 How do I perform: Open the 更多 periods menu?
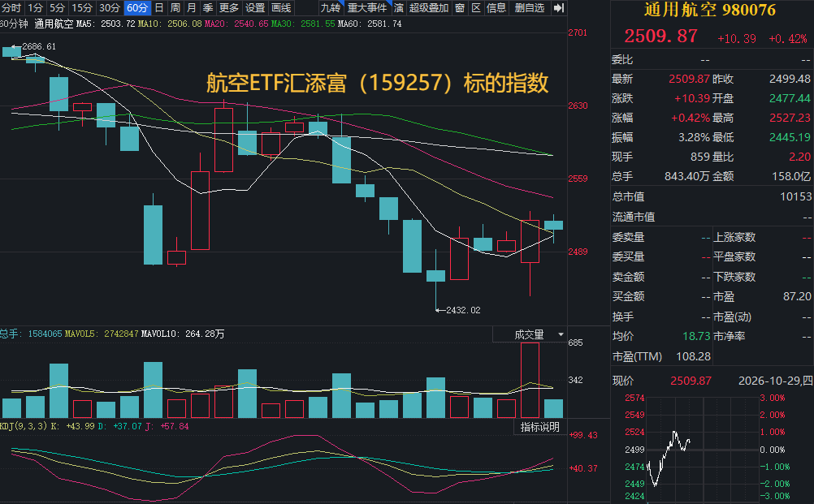[x=228, y=8]
